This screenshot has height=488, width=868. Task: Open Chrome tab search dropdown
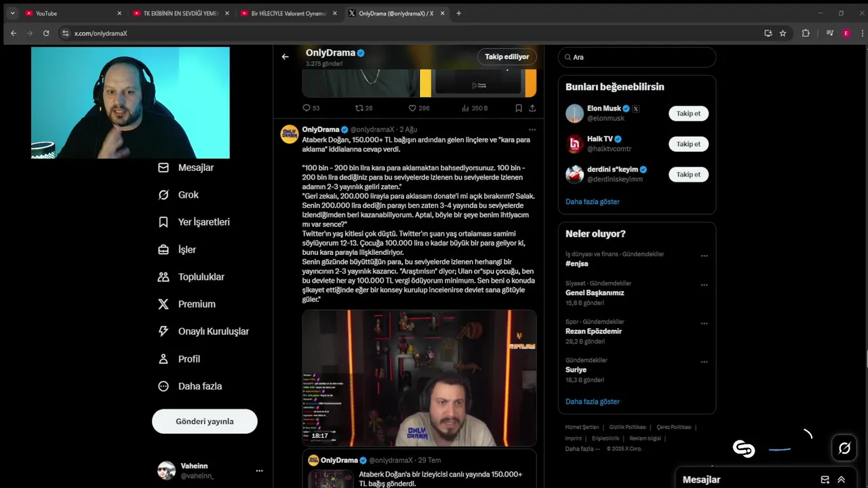pos(12,13)
